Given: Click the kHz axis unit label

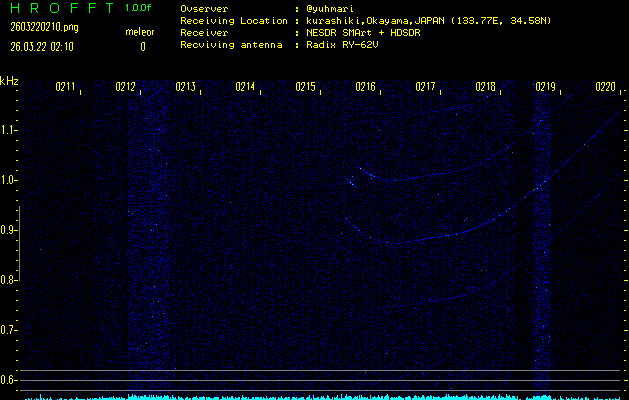Looking at the screenshot, I should point(9,80).
